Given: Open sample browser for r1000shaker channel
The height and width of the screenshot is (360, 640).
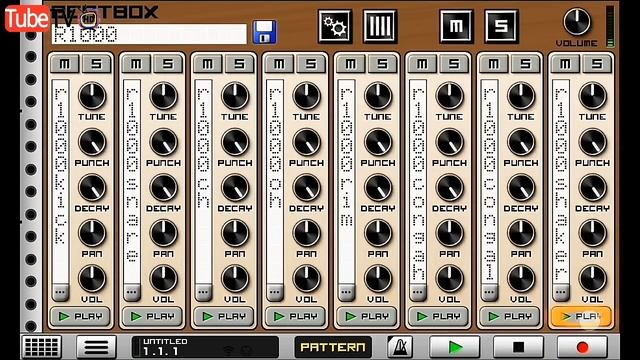Looking at the screenshot, I should click(x=561, y=292).
